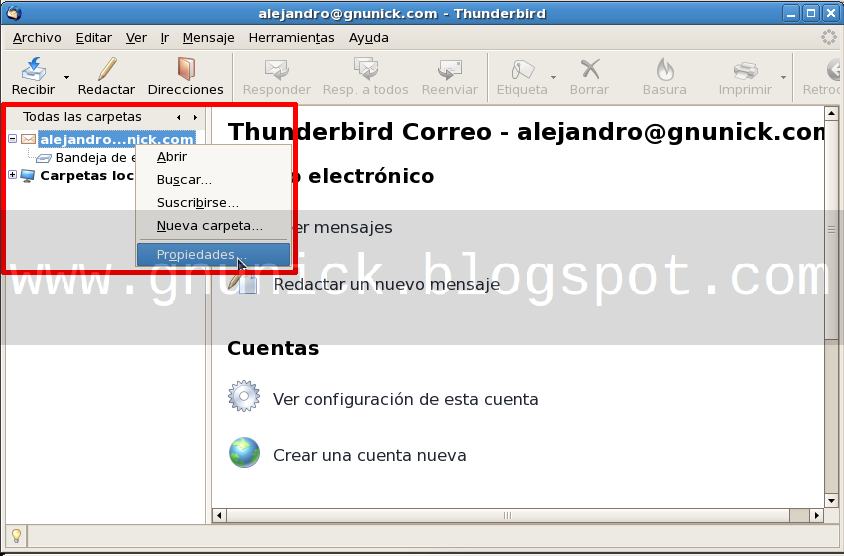Open the Direcciones address book
The image size is (844, 556).
(x=186, y=76)
